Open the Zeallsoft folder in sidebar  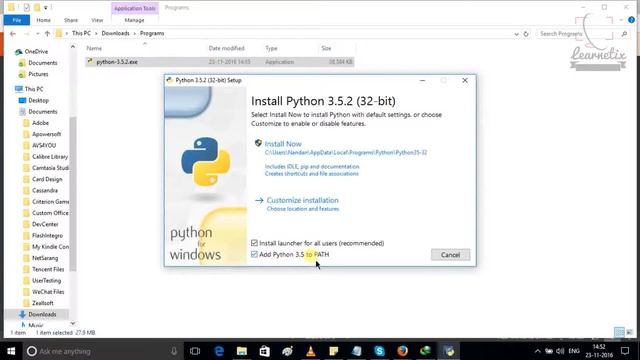point(43,303)
